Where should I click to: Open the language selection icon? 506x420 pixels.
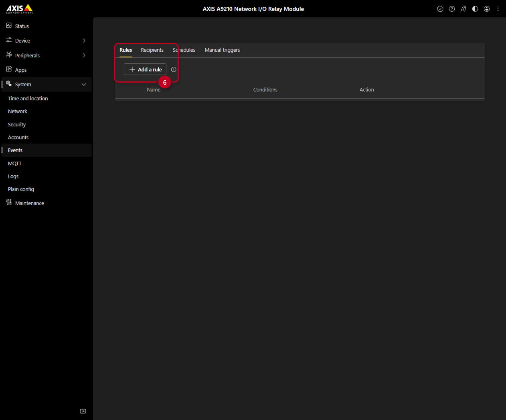pos(463,9)
